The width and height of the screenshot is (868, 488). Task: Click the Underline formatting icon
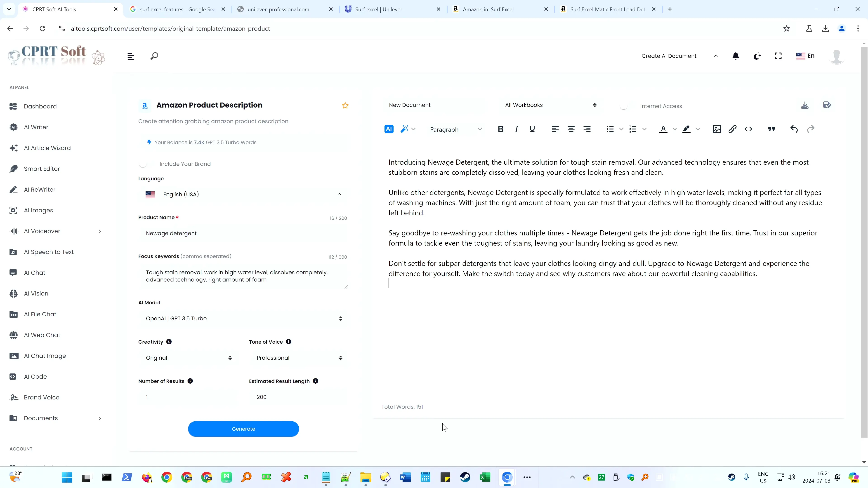click(x=532, y=129)
